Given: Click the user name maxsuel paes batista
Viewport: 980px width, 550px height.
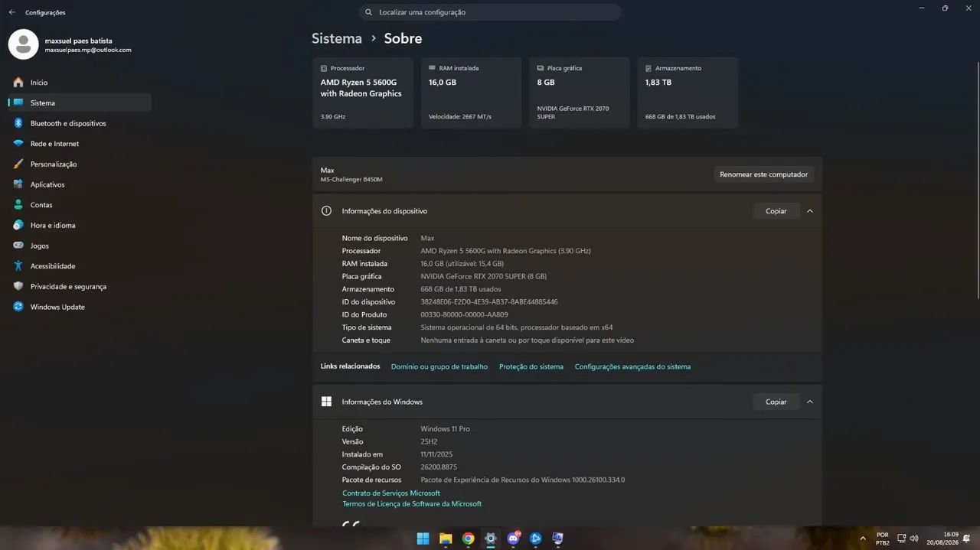Looking at the screenshot, I should pos(78,41).
